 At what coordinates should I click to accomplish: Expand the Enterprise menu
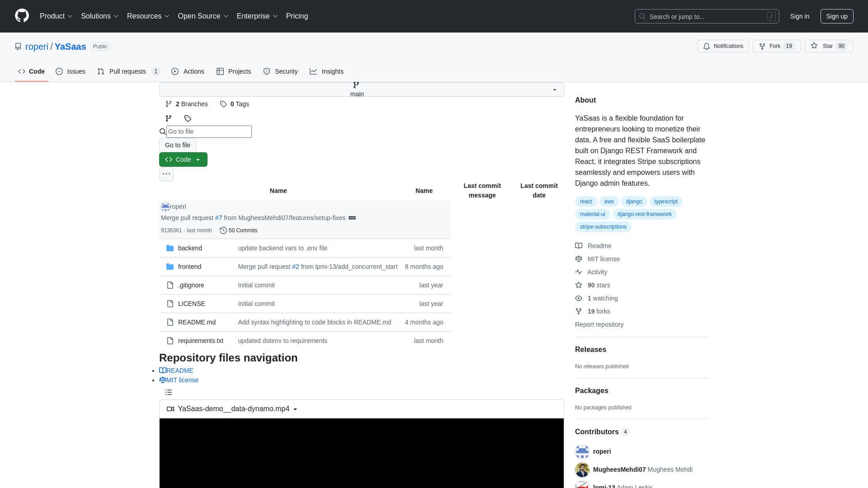pos(257,16)
